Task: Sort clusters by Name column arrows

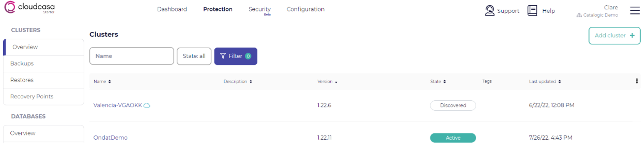Action: [x=109, y=82]
